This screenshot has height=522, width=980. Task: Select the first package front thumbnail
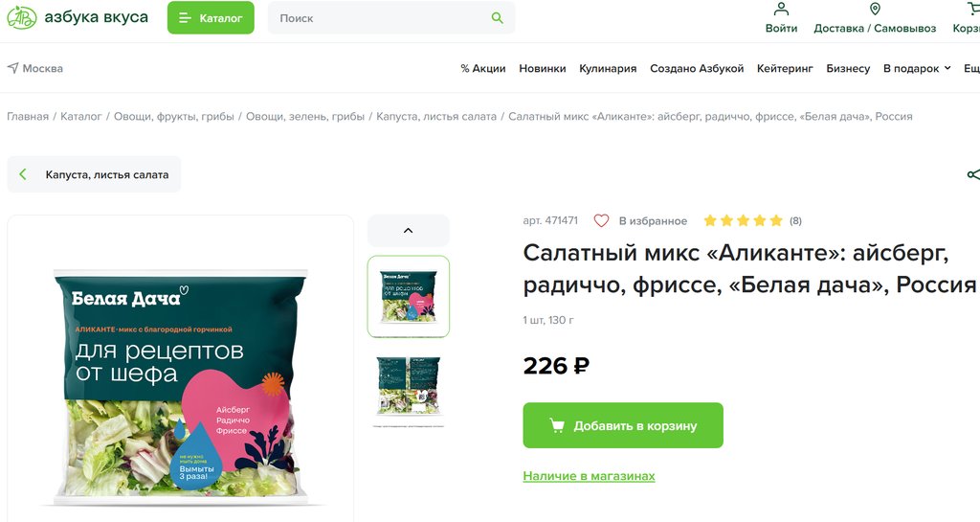408,296
